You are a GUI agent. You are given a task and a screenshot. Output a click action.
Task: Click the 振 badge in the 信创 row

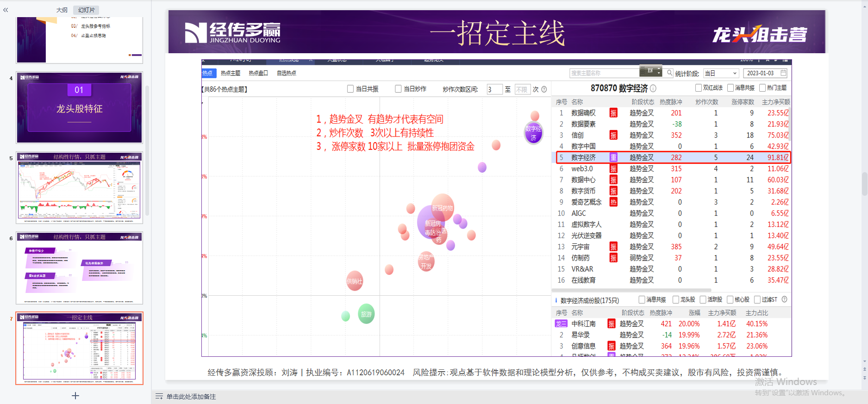[613, 135]
